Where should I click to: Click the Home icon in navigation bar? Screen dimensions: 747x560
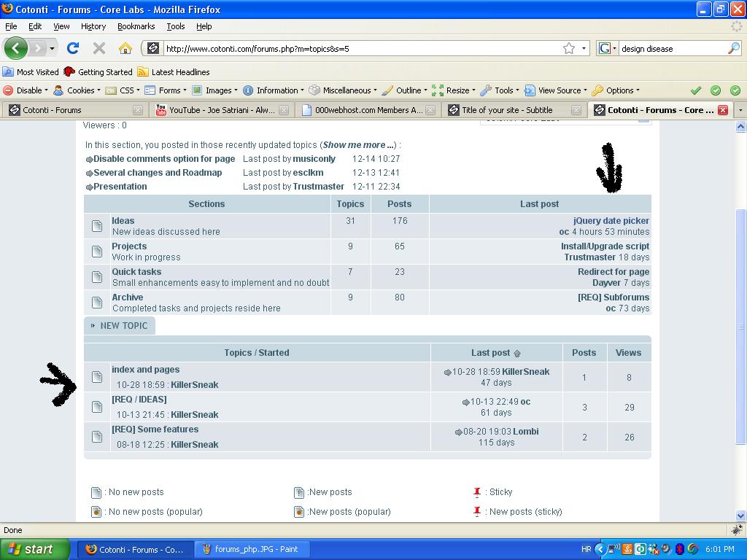pyautogui.click(x=125, y=48)
